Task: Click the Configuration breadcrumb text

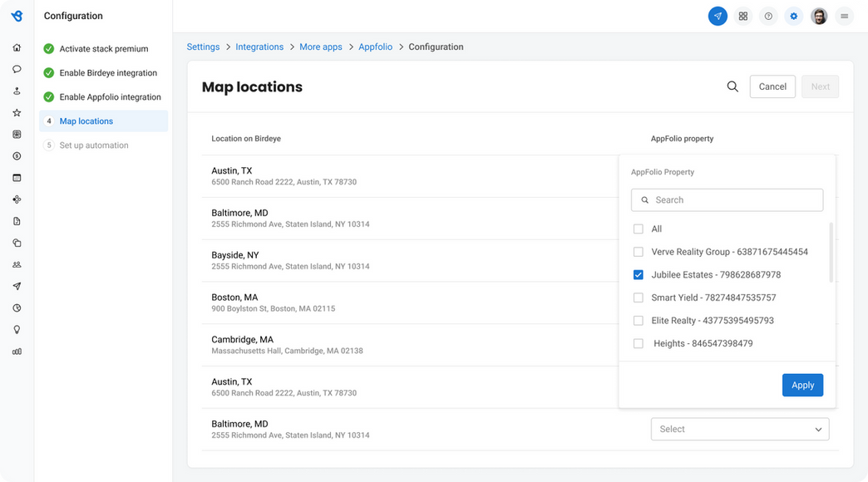Action: (436, 47)
